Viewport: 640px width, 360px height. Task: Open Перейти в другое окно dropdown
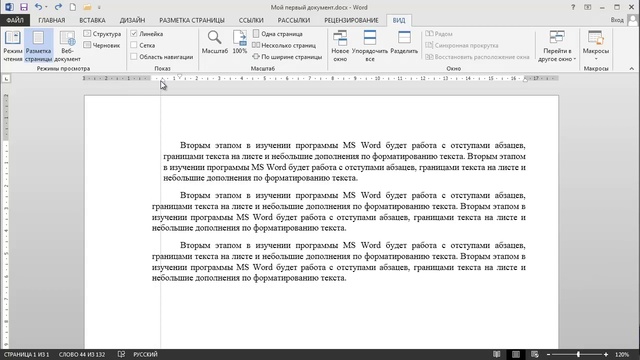click(x=557, y=46)
